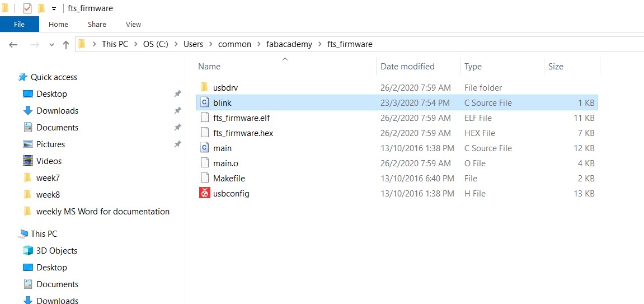Click common in the address breadcrumb
The width and height of the screenshot is (644, 304).
pyautogui.click(x=234, y=44)
